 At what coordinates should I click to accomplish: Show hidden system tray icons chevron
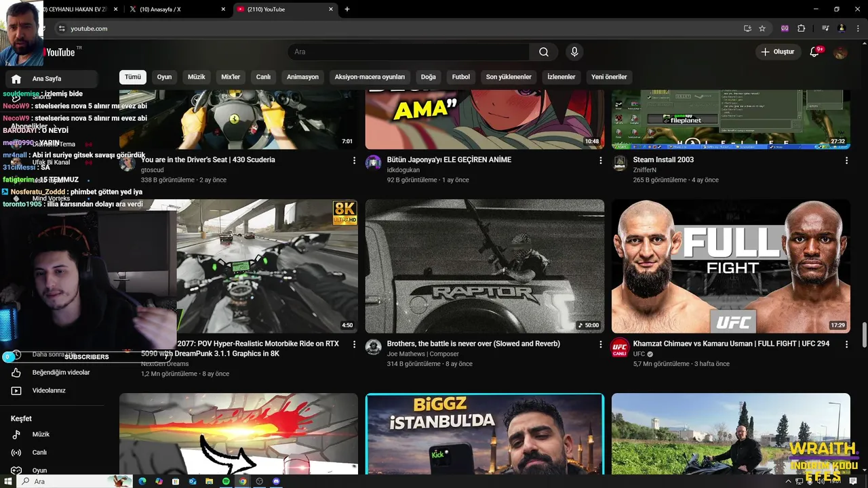[x=788, y=481]
